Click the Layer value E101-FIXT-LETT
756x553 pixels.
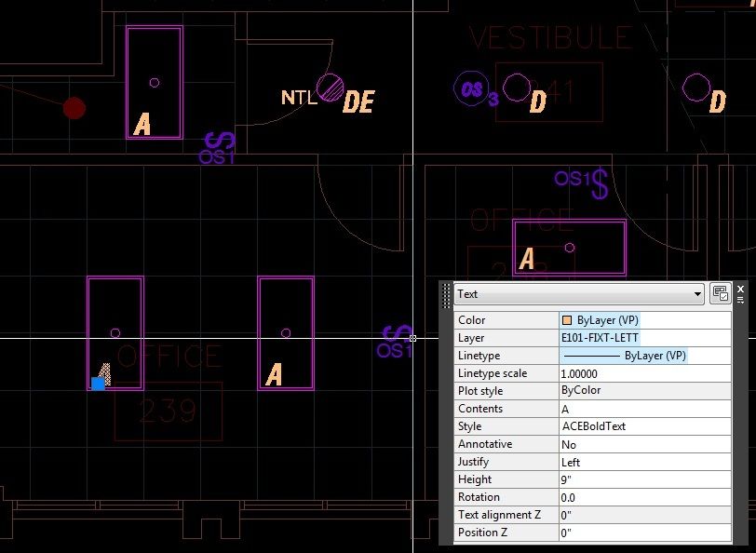642,337
